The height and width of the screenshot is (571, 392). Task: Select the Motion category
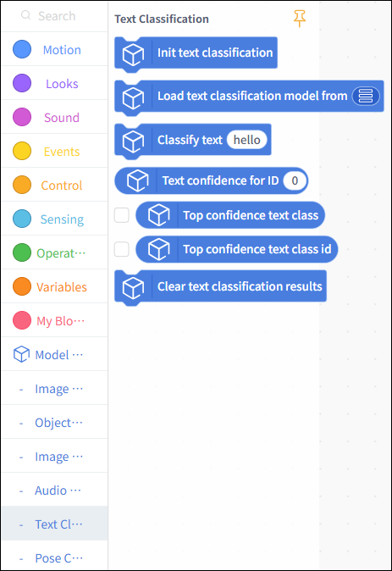[x=54, y=49]
